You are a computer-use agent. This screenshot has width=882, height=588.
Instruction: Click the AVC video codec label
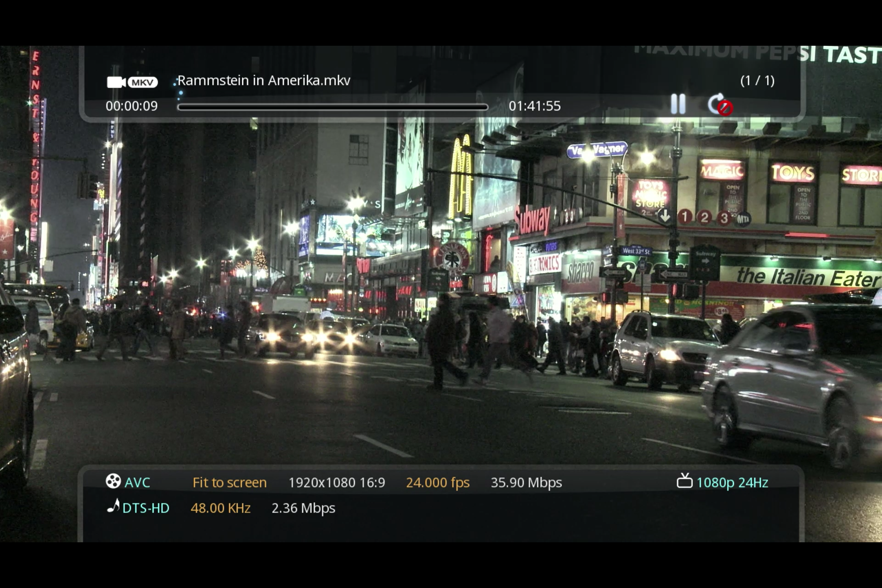point(137,483)
